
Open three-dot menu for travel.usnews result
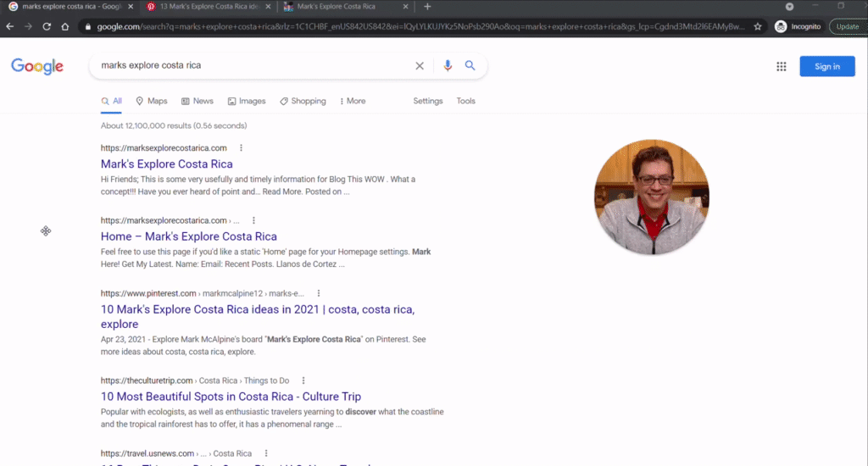click(x=266, y=453)
